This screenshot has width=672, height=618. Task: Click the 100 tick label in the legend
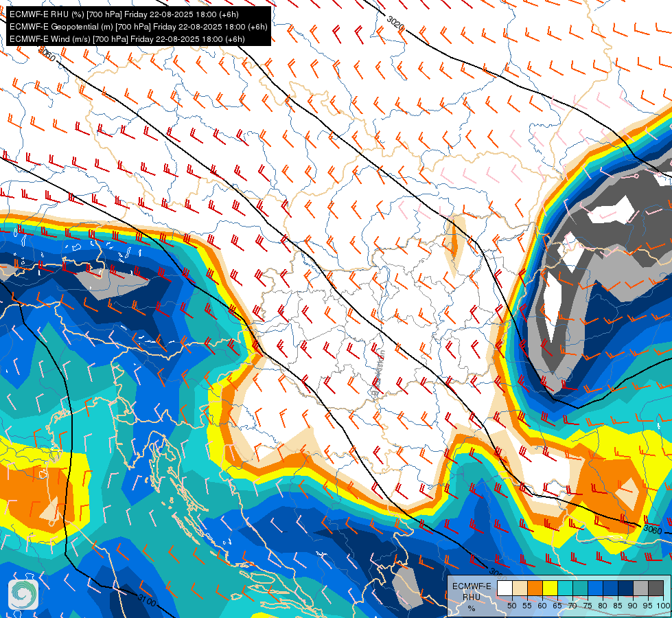coord(664,606)
